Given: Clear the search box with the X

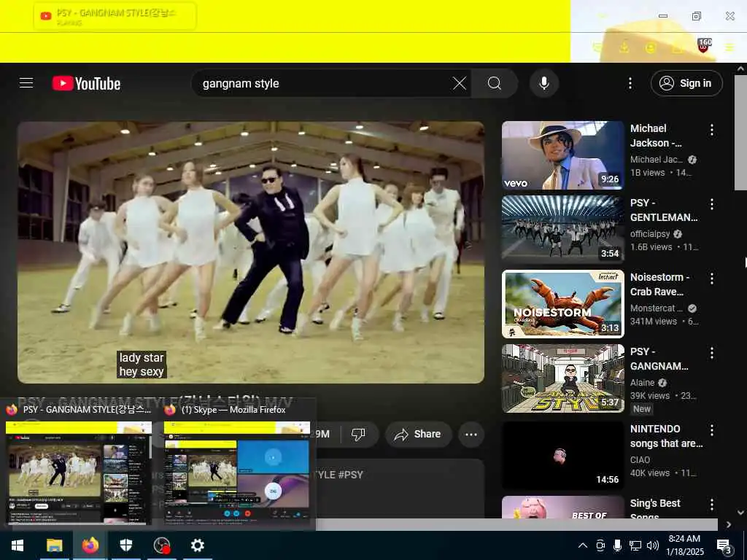Looking at the screenshot, I should point(460,83).
